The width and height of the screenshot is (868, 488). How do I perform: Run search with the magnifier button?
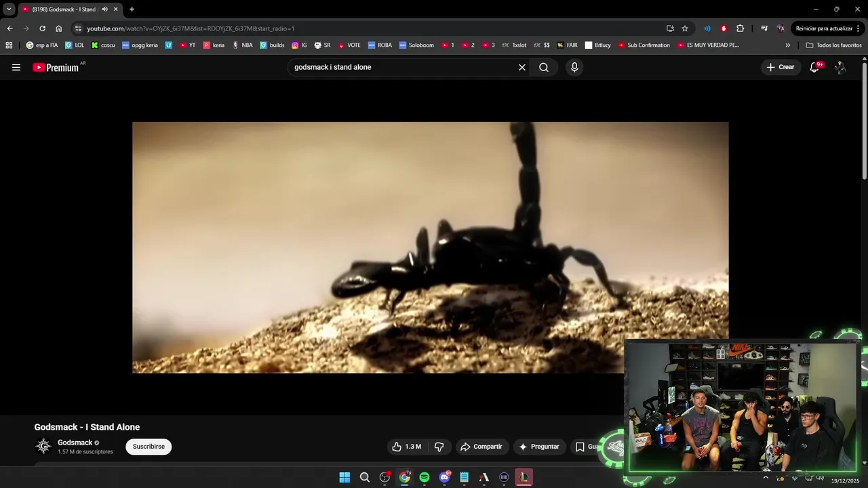[544, 67]
